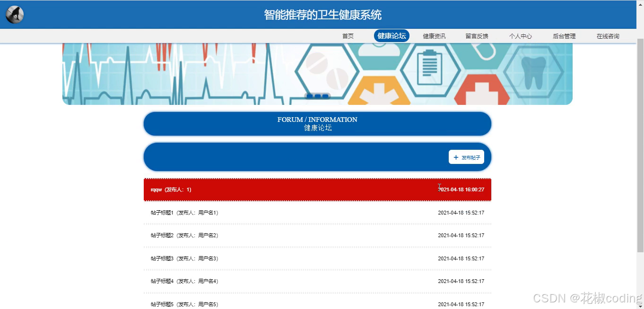Click the 发布帖子 button
The image size is (644, 309).
(x=467, y=157)
